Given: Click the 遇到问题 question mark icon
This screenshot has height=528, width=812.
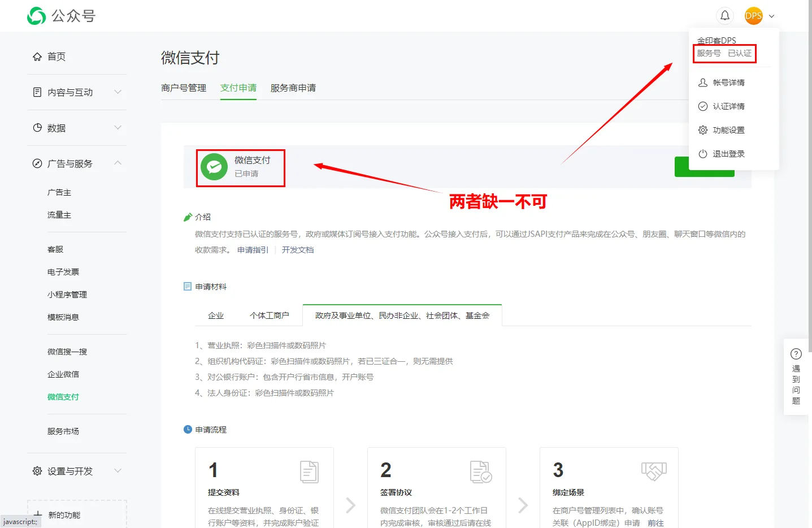Looking at the screenshot, I should point(796,354).
